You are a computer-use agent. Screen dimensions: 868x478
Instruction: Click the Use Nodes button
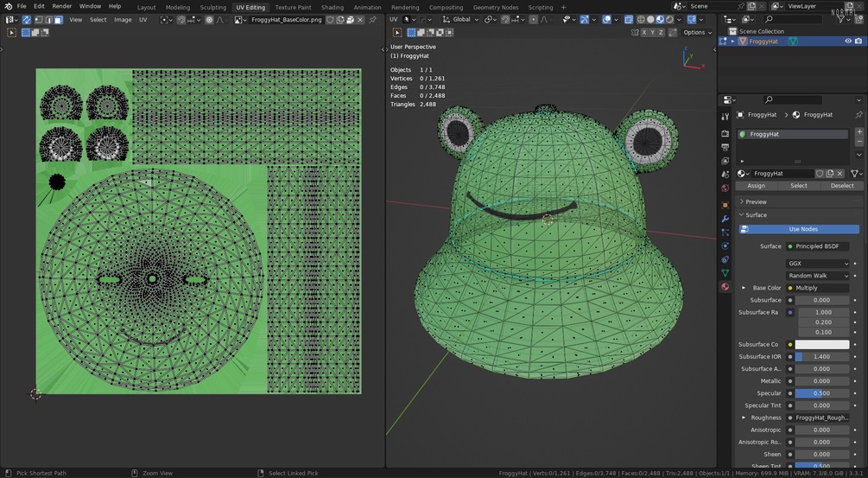799,229
